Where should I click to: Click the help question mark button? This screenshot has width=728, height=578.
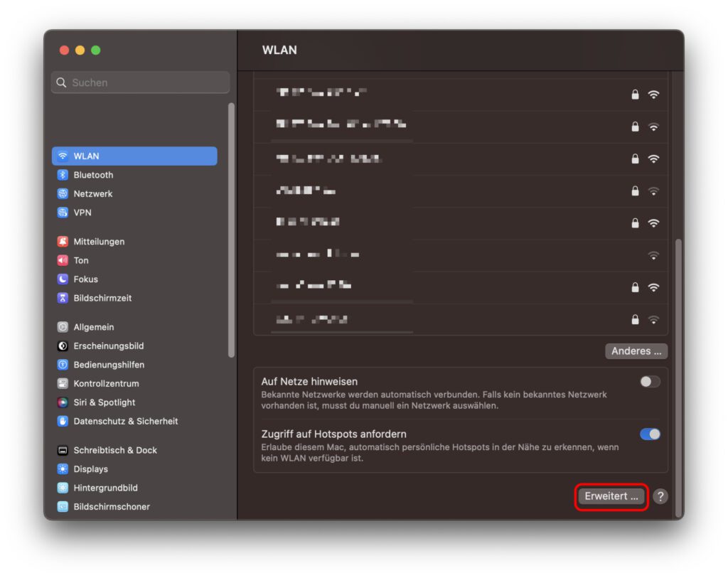659,497
